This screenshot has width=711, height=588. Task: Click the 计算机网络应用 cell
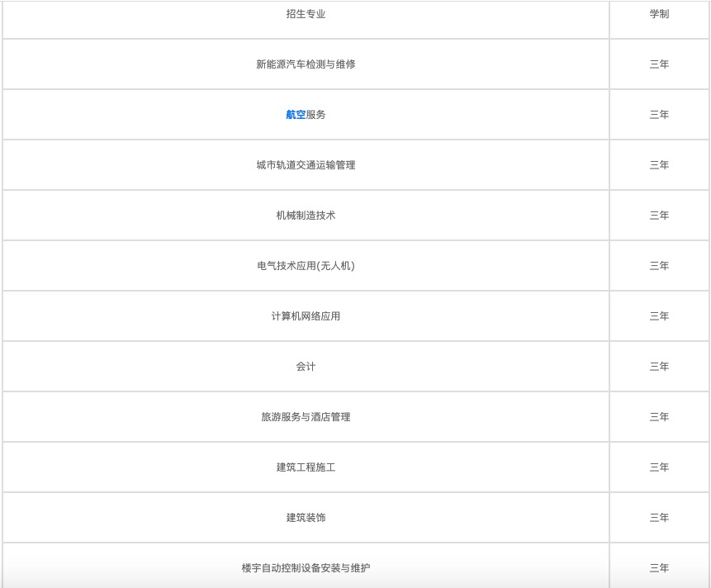point(306,316)
